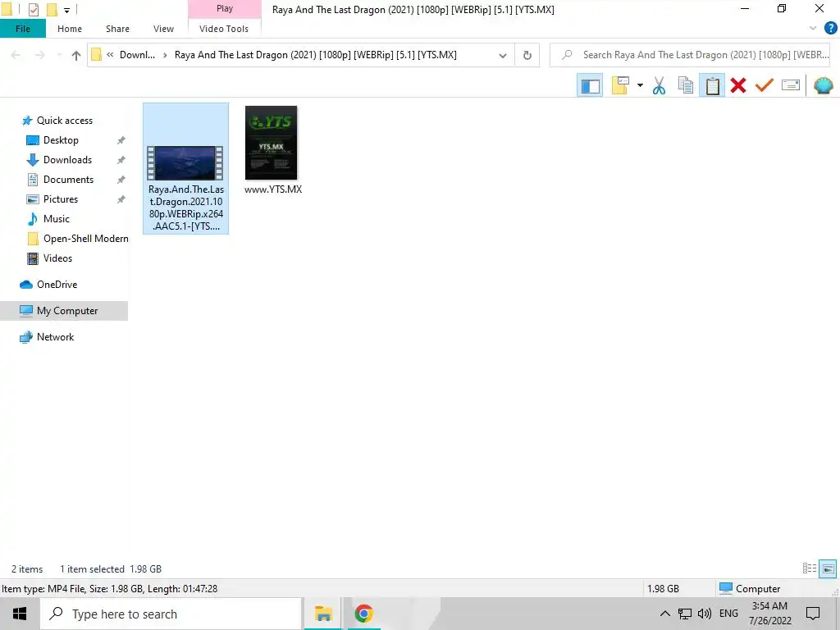Click the Raya And The Last Dragon breadcrumb
840x630 pixels.
[x=316, y=55]
